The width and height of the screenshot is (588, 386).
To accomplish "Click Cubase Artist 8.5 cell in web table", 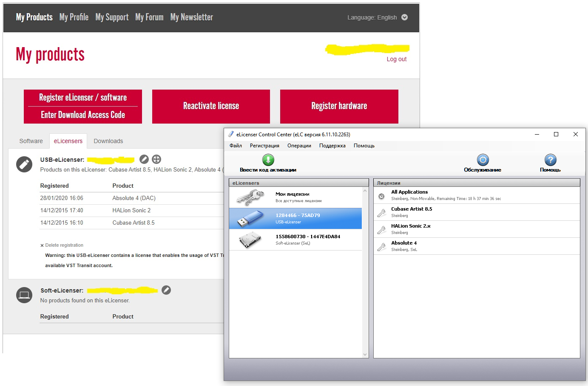I will [x=134, y=223].
